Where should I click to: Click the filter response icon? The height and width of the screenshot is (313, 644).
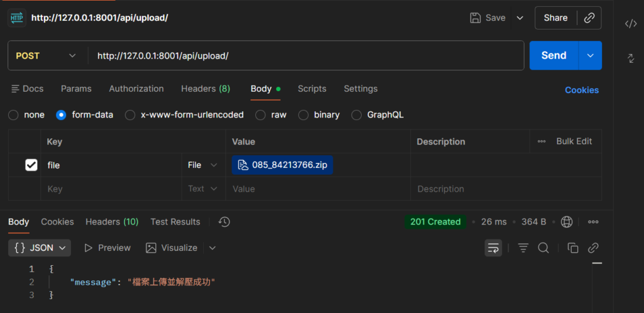pos(523,248)
